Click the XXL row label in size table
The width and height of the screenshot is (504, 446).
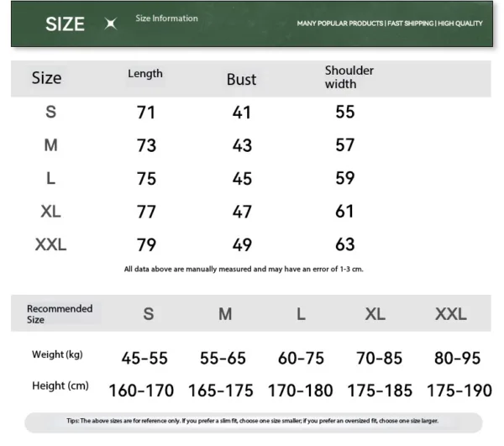50,245
